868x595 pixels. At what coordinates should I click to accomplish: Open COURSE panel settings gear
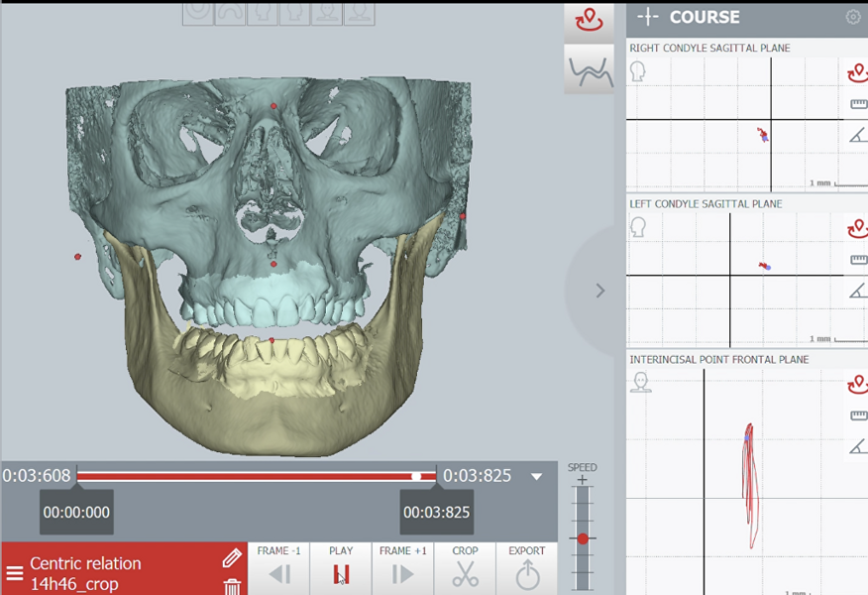(x=853, y=17)
